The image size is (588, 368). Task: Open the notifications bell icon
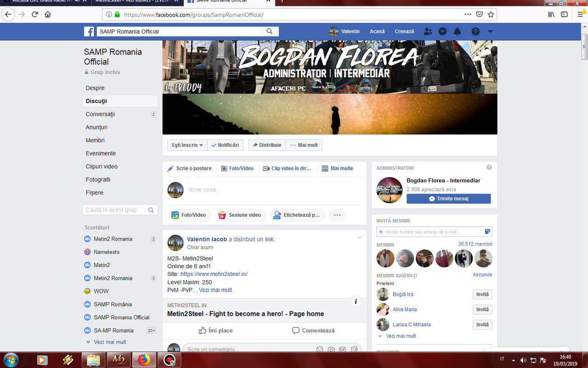[457, 31]
